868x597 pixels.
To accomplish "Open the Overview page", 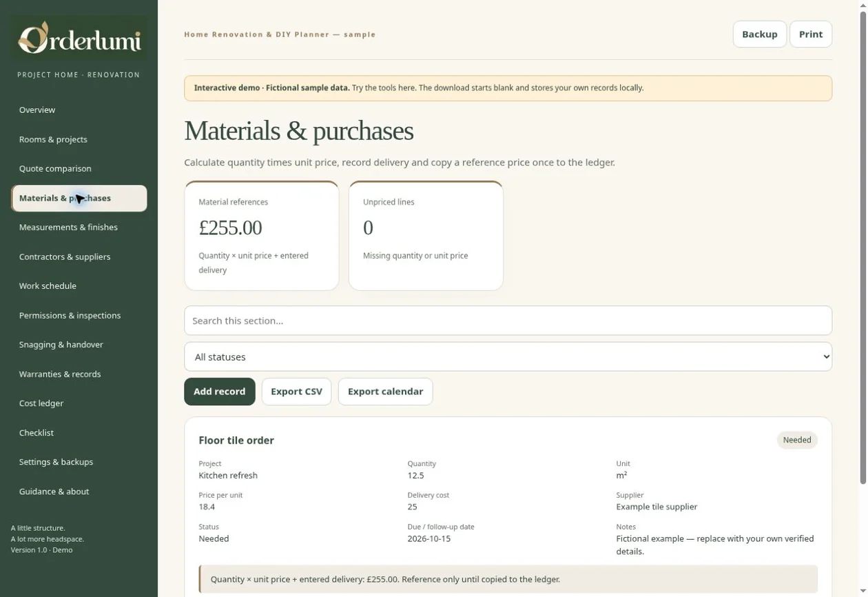I will pyautogui.click(x=79, y=110).
